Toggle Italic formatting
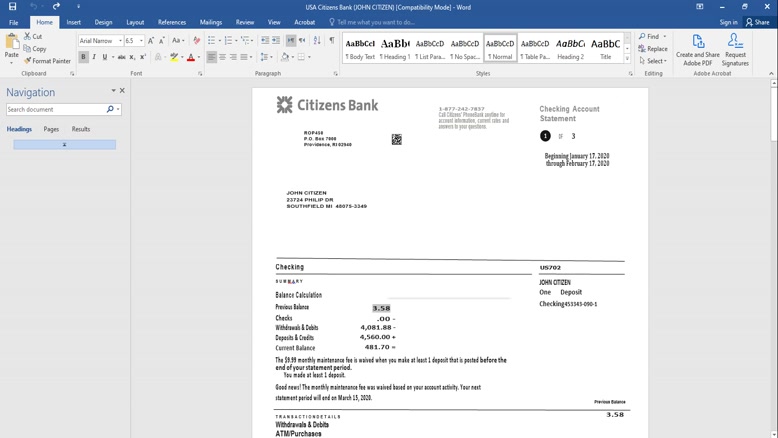This screenshot has height=438, width=778. click(x=94, y=57)
